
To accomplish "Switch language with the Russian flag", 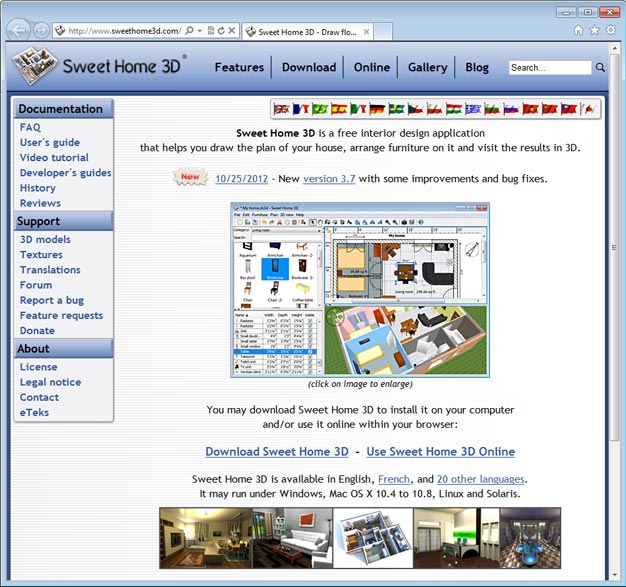I will pos(511,109).
